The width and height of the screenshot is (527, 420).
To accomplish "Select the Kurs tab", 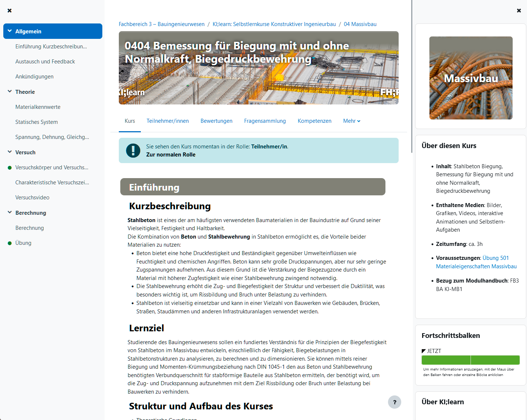I will pos(130,121).
